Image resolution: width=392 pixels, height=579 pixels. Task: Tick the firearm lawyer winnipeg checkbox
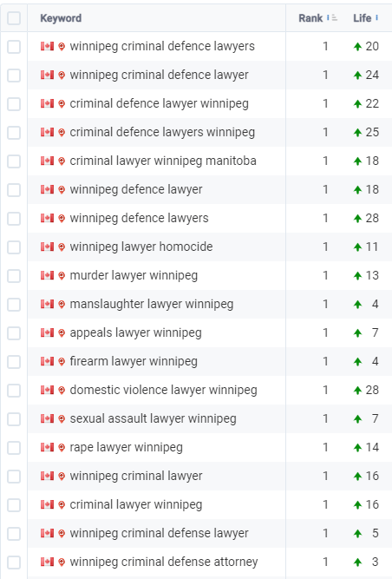click(14, 362)
